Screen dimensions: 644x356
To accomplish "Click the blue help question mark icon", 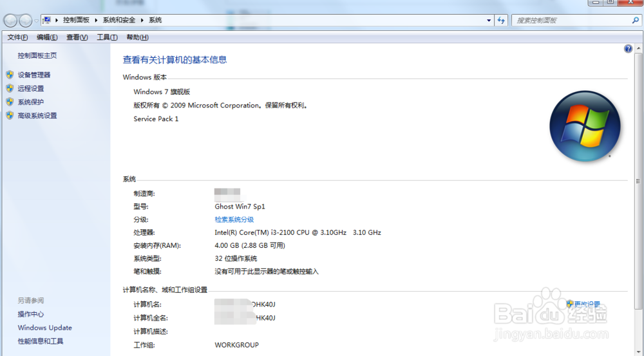I will [x=628, y=49].
